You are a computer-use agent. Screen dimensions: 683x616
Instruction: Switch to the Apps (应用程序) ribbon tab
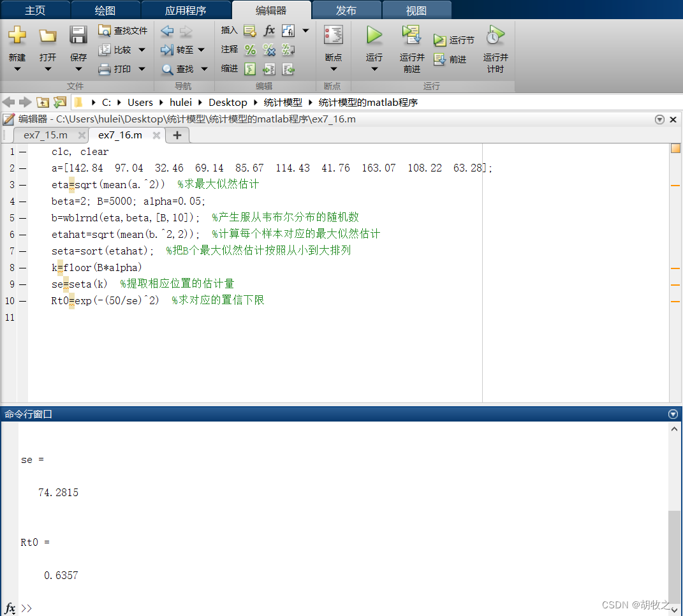click(x=186, y=10)
